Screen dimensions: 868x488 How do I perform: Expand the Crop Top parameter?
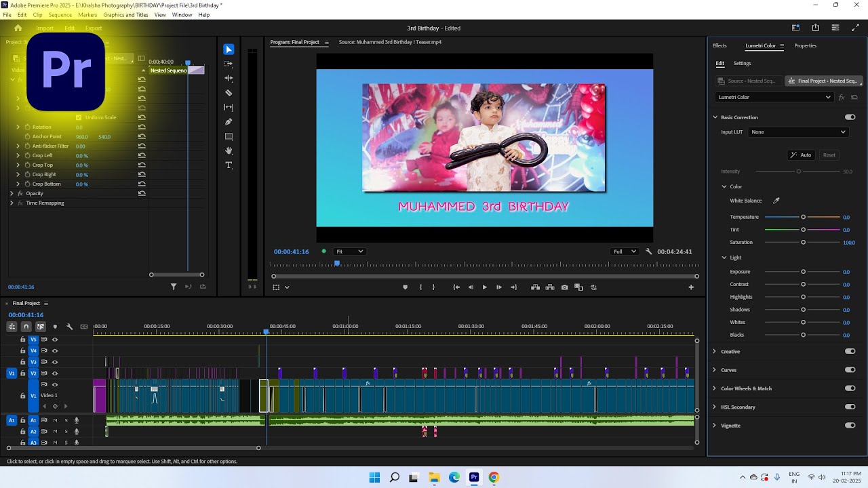18,165
